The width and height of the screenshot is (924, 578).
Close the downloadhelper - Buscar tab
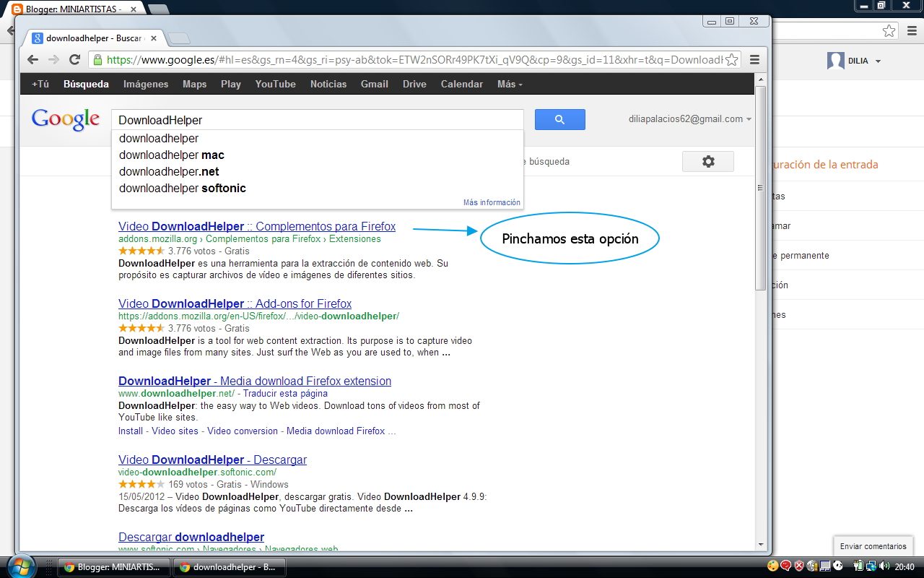[154, 38]
